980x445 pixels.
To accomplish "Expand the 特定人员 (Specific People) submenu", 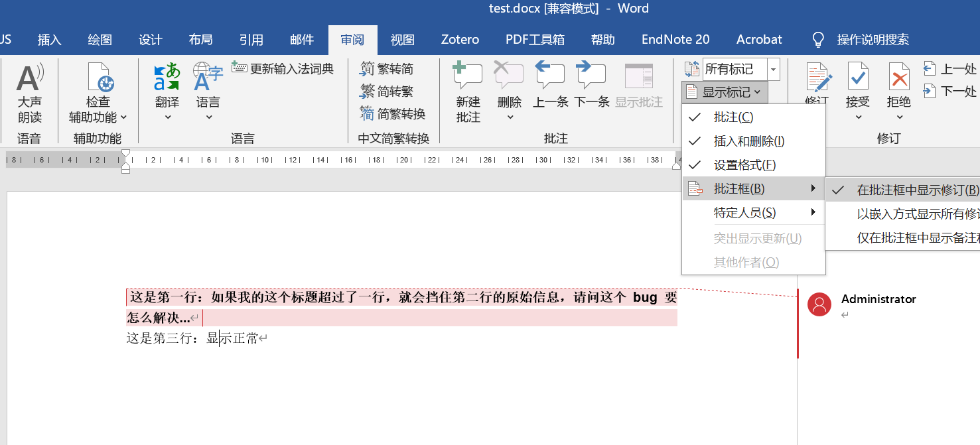I will click(754, 213).
